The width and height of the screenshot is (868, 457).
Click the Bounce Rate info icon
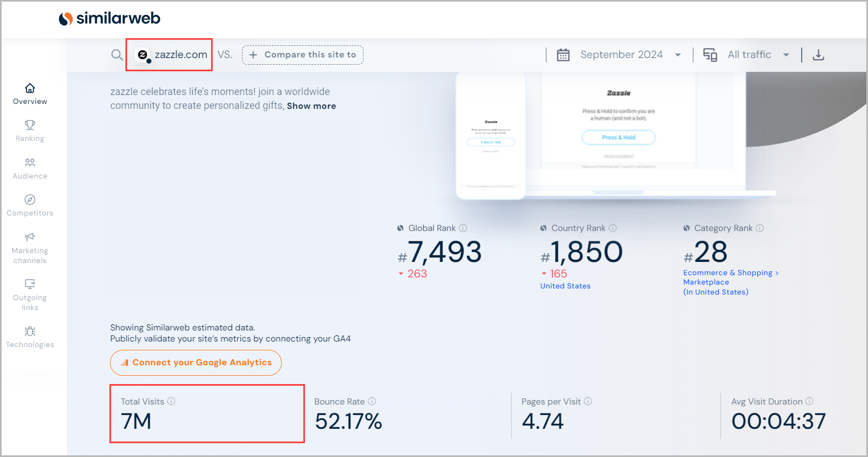click(x=372, y=401)
